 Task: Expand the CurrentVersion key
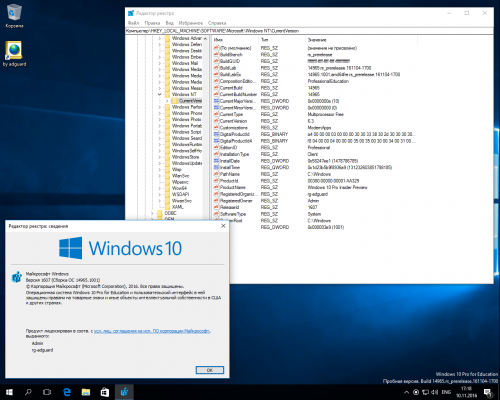click(x=167, y=101)
